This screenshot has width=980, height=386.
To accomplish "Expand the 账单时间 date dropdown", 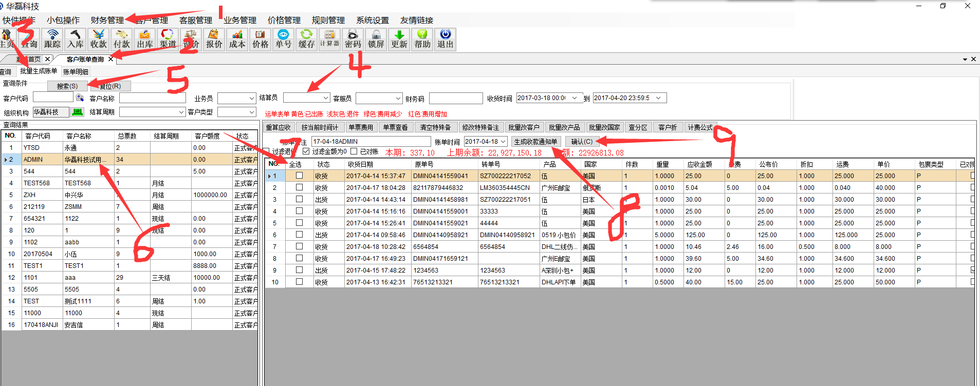I will (x=503, y=142).
